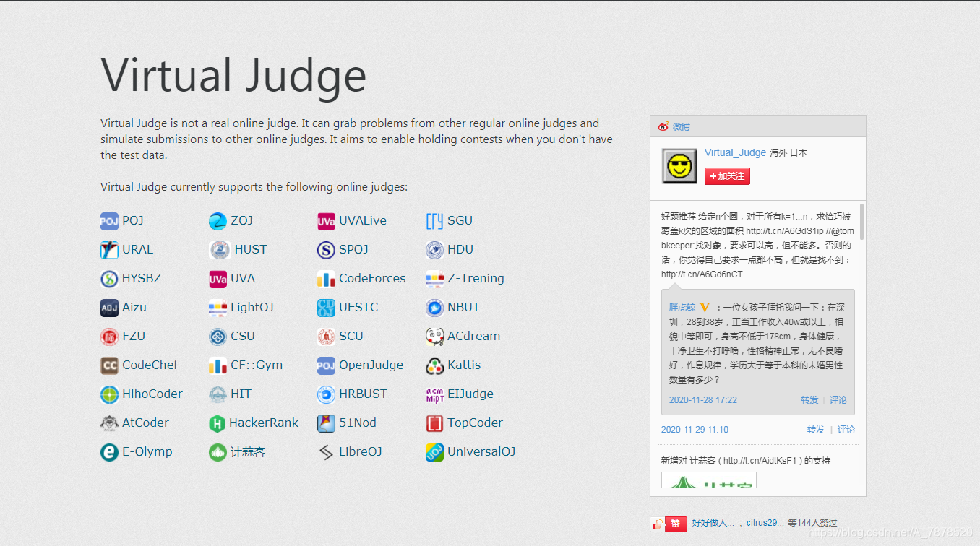Click the red 赞 like button
The image size is (980, 546).
pyautogui.click(x=669, y=524)
